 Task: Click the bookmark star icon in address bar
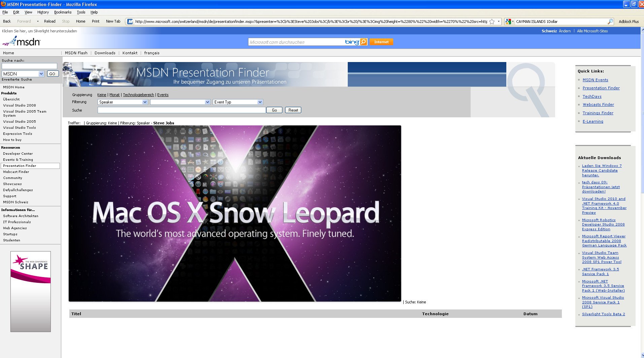(x=492, y=22)
